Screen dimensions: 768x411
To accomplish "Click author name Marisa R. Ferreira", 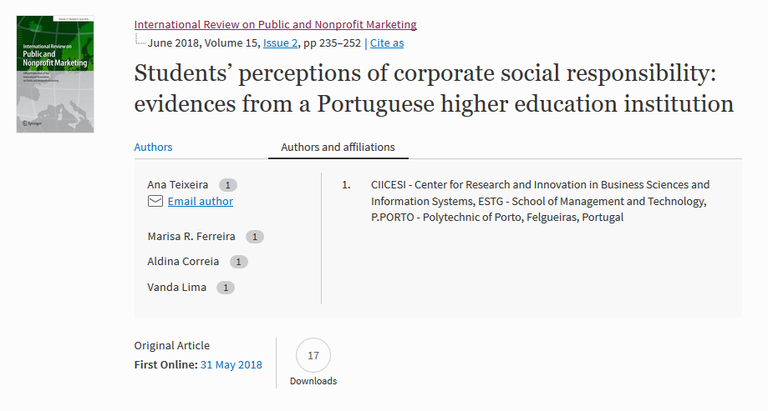I will point(192,237).
